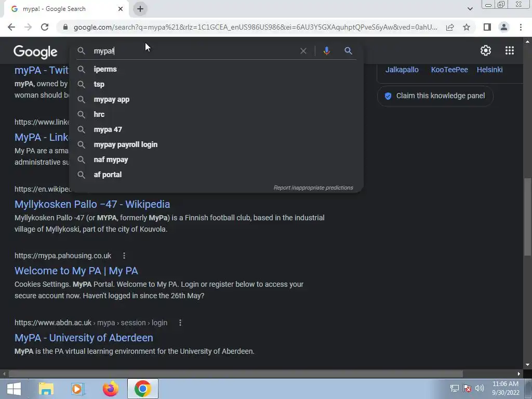This screenshot has width=532, height=399.
Task: Open the myPA Twitter result
Action: point(42,70)
